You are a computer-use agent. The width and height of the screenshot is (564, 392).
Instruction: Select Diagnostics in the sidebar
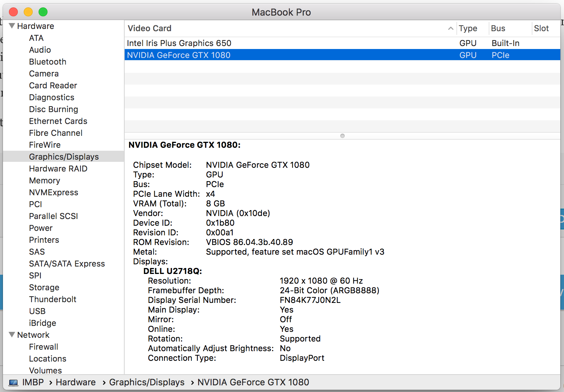click(52, 97)
